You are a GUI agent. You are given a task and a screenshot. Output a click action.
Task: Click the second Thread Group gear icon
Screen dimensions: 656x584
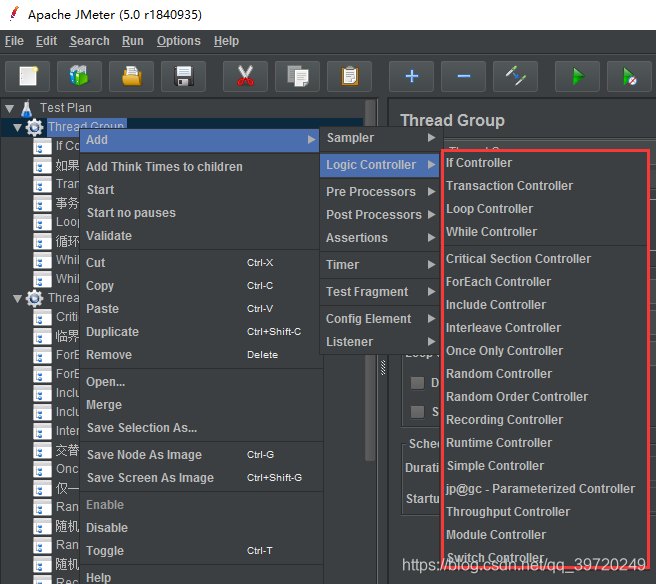coord(34,298)
